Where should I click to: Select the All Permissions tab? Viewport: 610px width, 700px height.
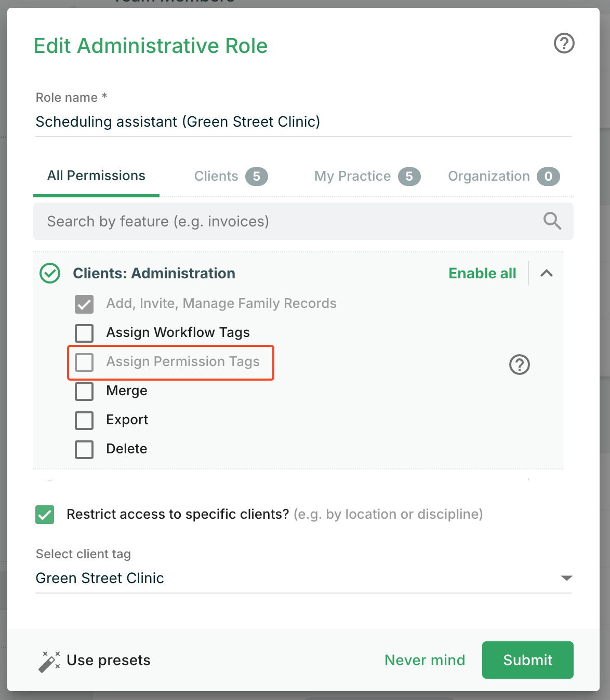(x=96, y=176)
